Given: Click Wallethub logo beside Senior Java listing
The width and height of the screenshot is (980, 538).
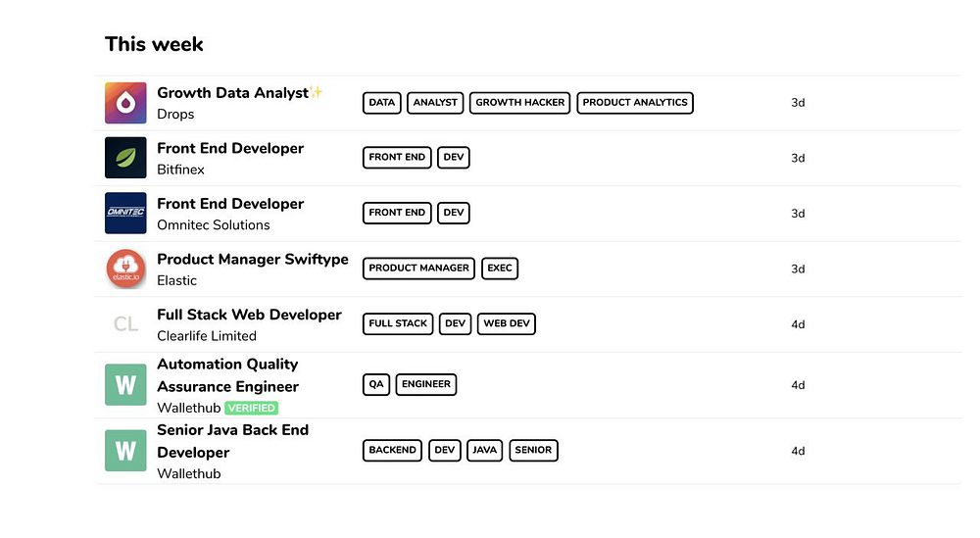Looking at the screenshot, I should point(125,451).
